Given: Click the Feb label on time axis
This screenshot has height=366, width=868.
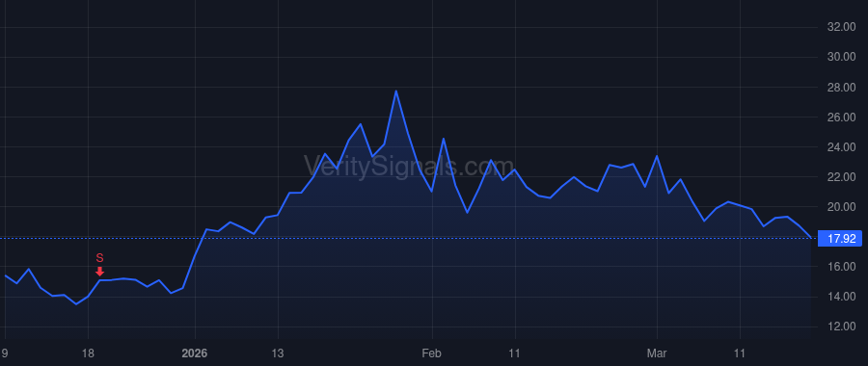Looking at the screenshot, I should click(x=432, y=353).
